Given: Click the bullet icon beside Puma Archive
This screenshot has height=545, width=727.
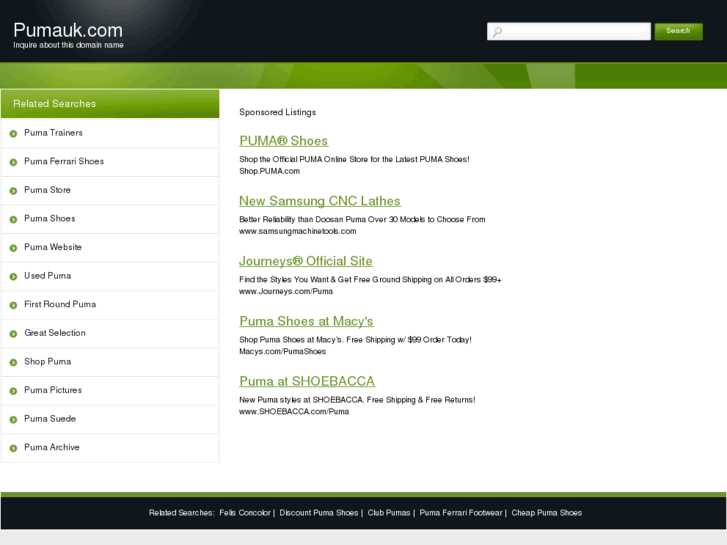Looking at the screenshot, I should (x=13, y=448).
